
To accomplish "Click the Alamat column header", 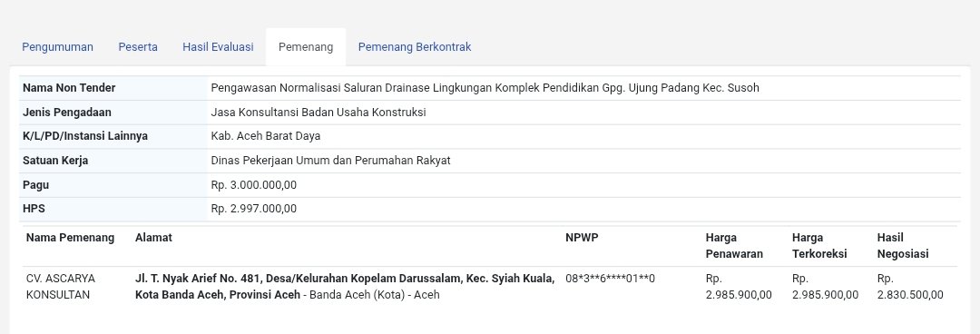I will coord(153,238).
